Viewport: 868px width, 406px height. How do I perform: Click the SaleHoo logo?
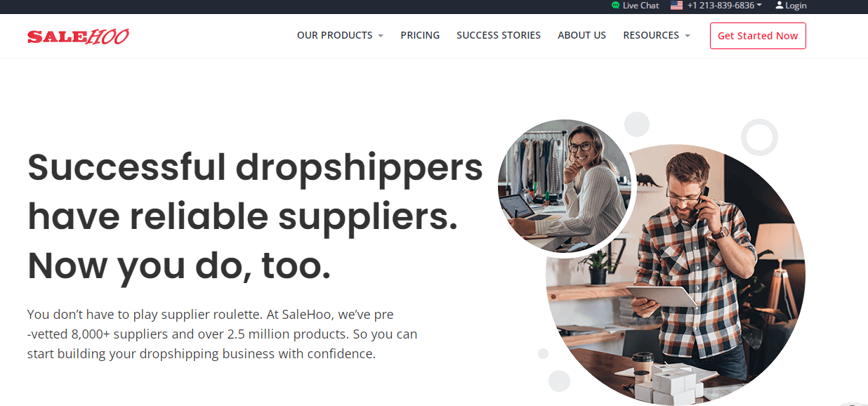[78, 37]
